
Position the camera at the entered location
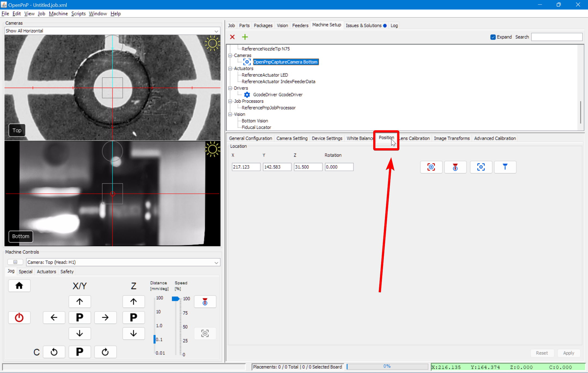point(481,167)
